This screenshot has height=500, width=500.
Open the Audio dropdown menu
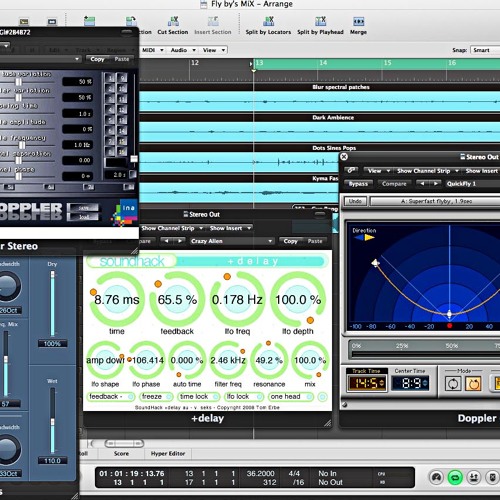click(183, 50)
